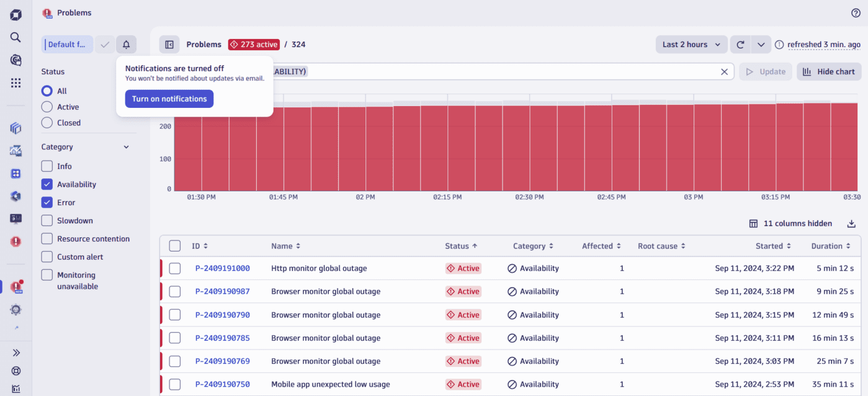Open the auto-refresh dropdown arrow
Screen dimensions: 868x396
(x=761, y=44)
